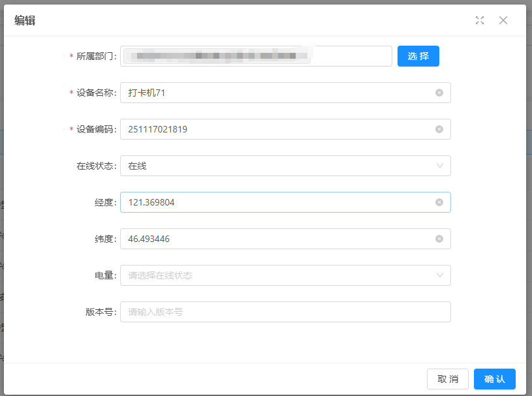Image resolution: width=532 pixels, height=396 pixels.
Task: Click the 选择 button for 所属部门
Action: point(418,56)
